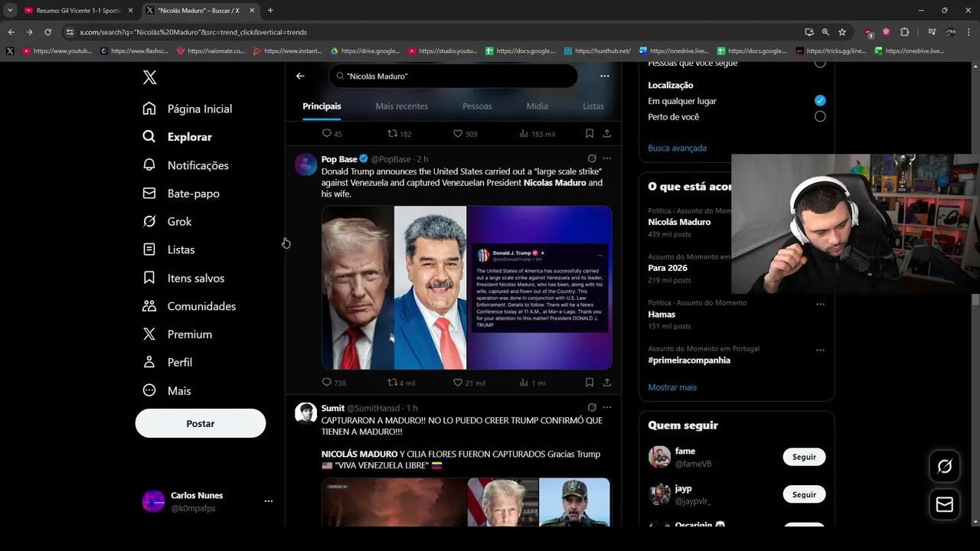Screen dimensions: 980x551
Task: Open floating Grok button
Action: tap(945, 467)
